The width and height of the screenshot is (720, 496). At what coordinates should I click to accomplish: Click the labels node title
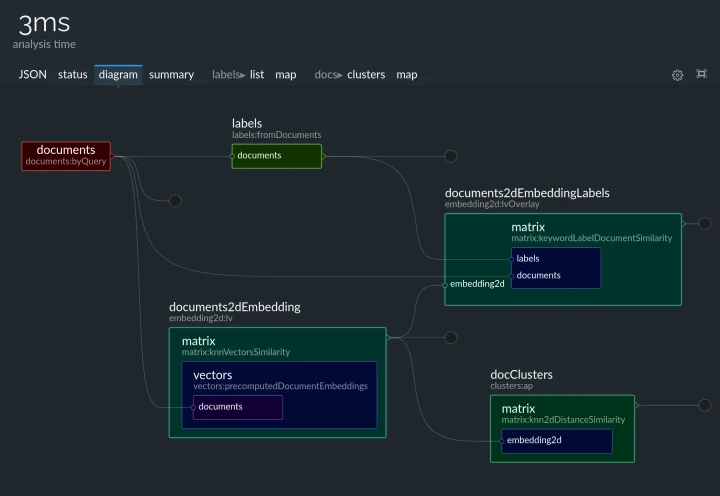247,123
